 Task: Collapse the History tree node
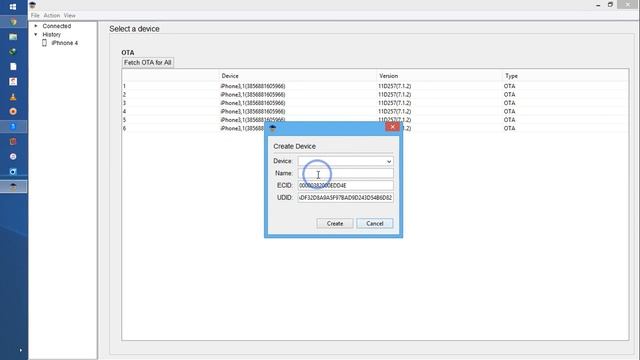[x=36, y=34]
